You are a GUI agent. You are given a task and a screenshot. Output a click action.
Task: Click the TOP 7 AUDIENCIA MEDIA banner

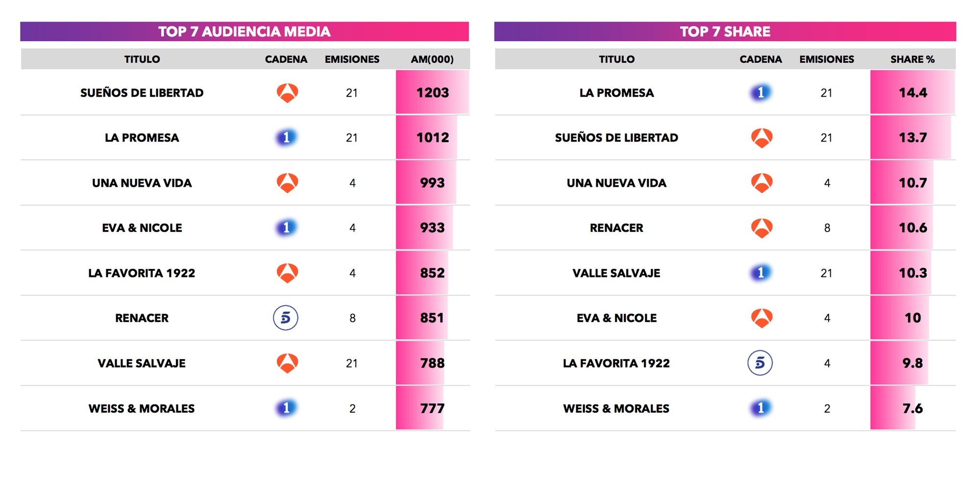click(x=245, y=31)
